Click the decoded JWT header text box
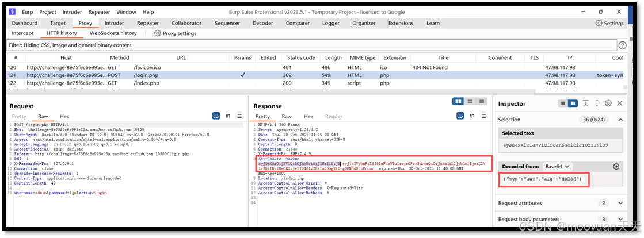644x238 pixels. 560,179
